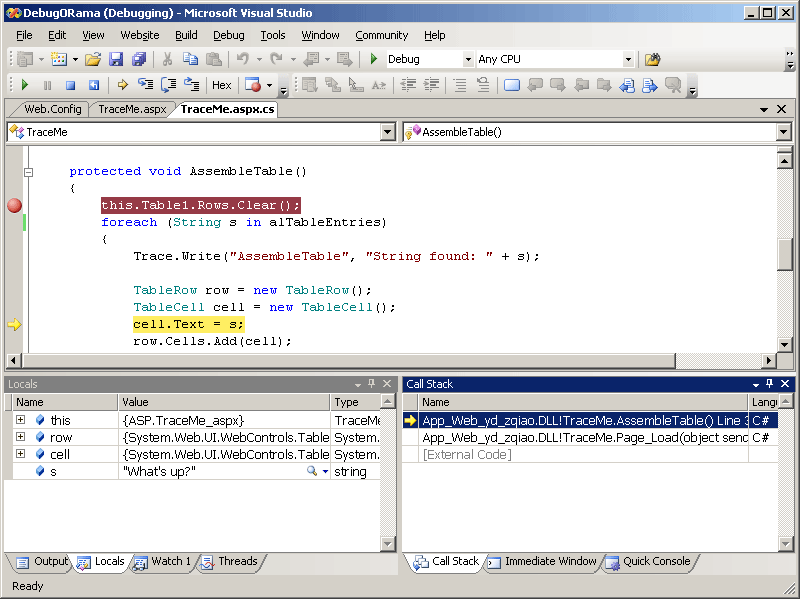Image resolution: width=800 pixels, height=599 pixels.
Task: Expand the 'this' variable in Locals
Action: coord(20,420)
